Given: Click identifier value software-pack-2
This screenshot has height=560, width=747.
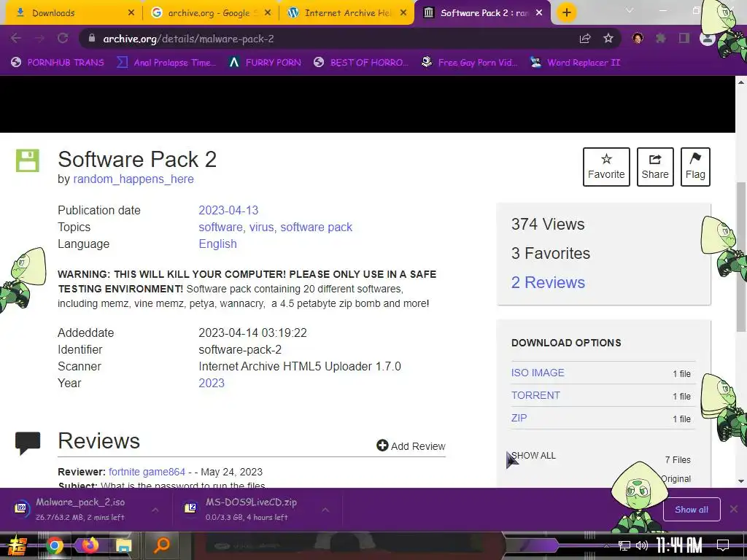Looking at the screenshot, I should tap(240, 349).
